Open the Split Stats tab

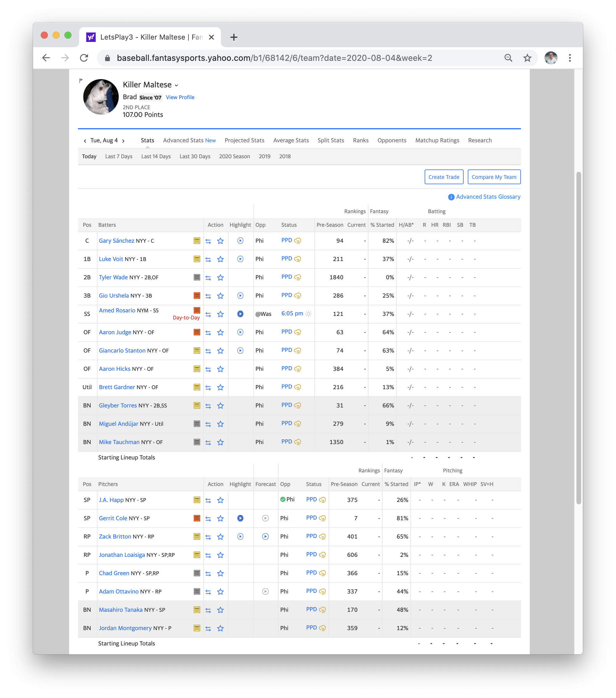point(330,140)
